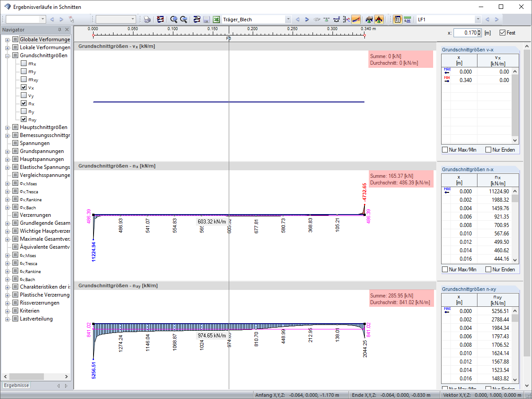Image resolution: width=532 pixels, height=399 pixels.
Task: Select Spannungen in the navigator
Action: pos(35,143)
